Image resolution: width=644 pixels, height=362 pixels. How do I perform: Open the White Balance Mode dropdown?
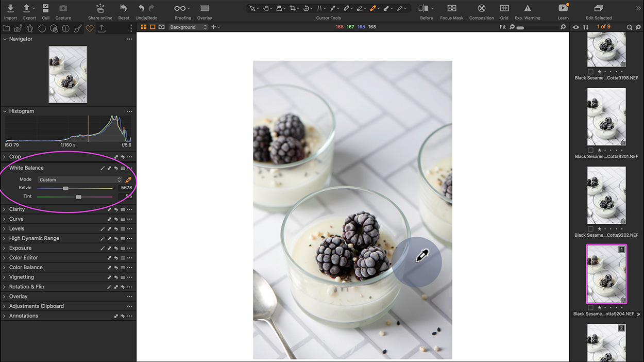80,179
